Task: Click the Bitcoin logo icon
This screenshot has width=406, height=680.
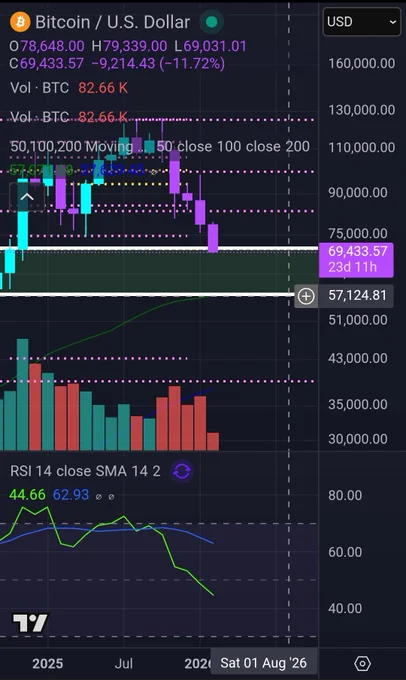Action: 20,22
